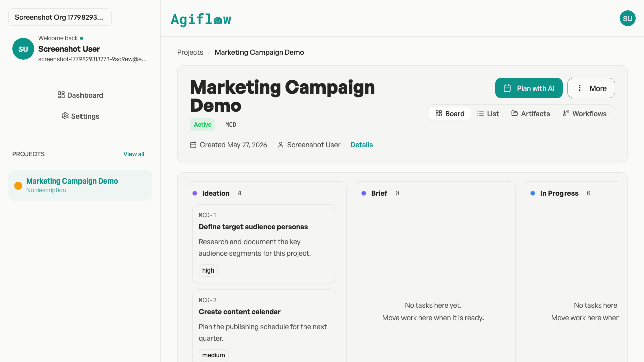Click the MCD-2 task ID

(x=208, y=300)
